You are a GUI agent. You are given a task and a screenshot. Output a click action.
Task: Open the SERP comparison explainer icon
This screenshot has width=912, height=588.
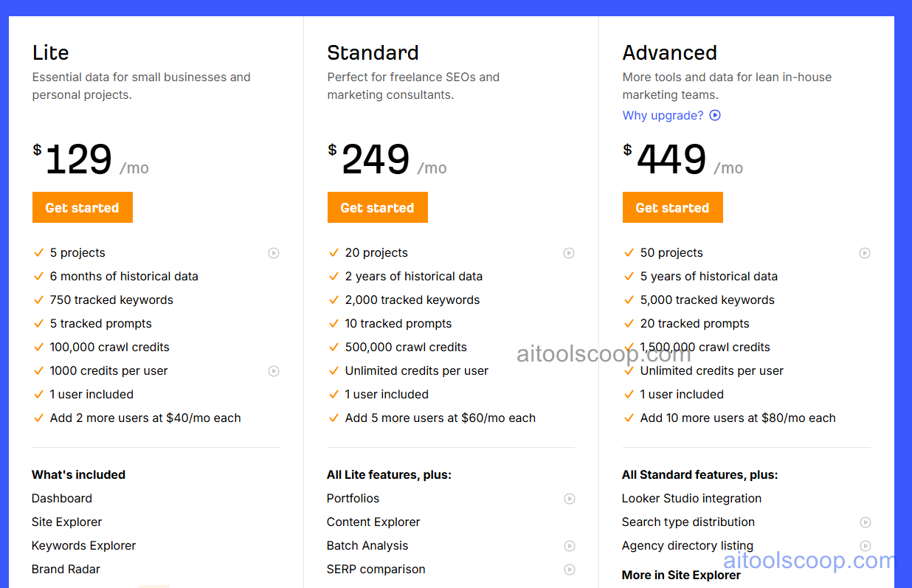click(x=569, y=570)
